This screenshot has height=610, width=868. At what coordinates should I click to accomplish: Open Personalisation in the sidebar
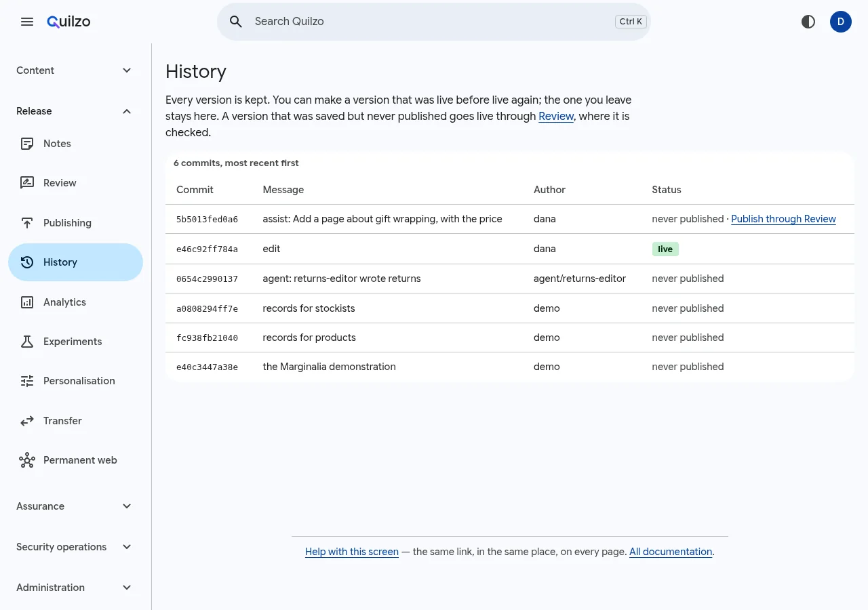pyautogui.click(x=75, y=381)
